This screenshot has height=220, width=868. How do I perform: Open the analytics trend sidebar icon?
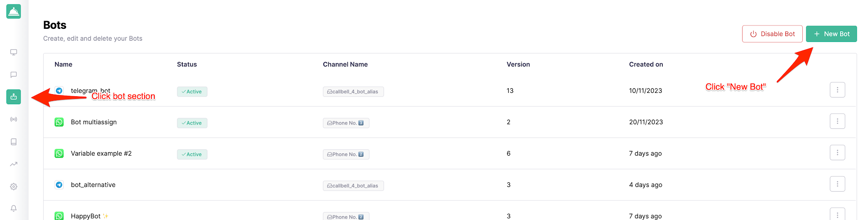coord(14,164)
